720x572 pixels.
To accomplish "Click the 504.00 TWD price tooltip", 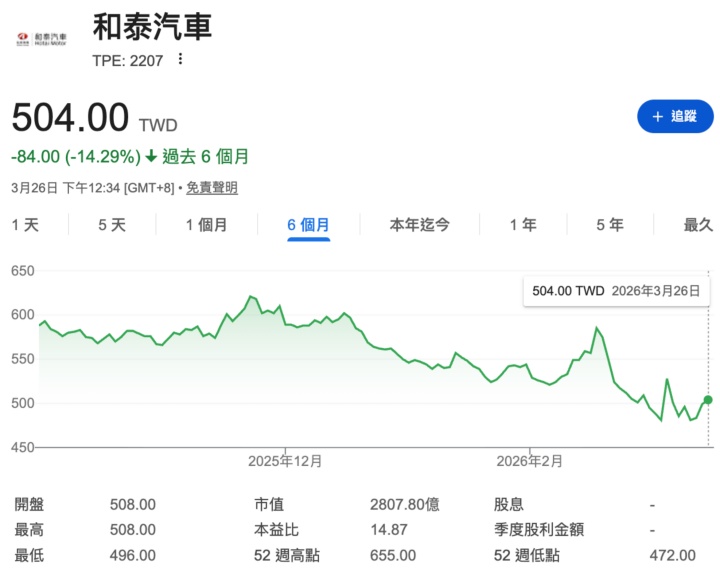I will 615,291.
